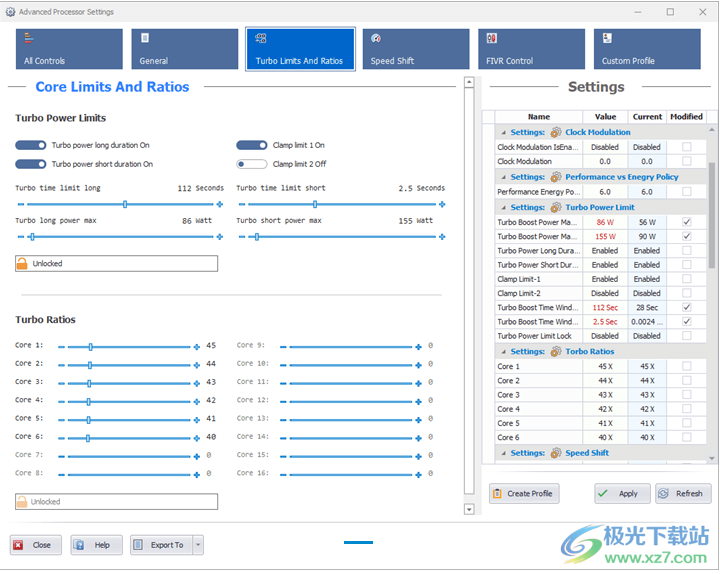Decrease Core 1 ratio with minus icon
The width and height of the screenshot is (720, 574).
pos(62,347)
